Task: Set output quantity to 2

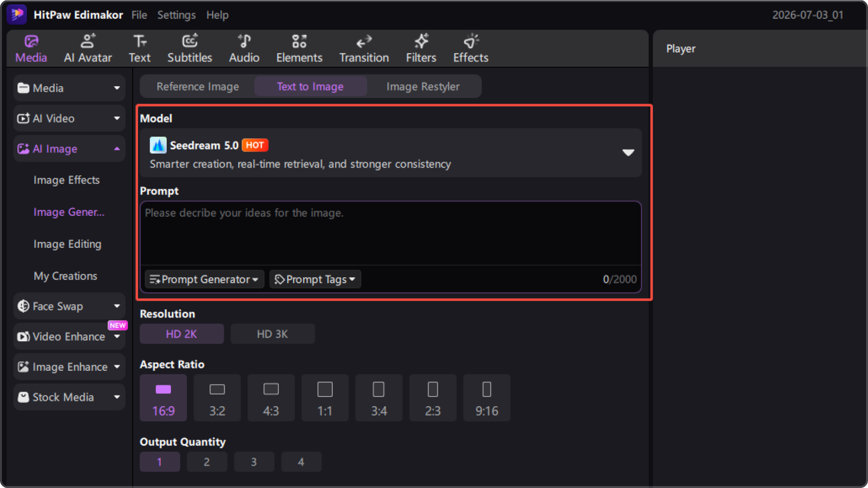Action: pyautogui.click(x=207, y=462)
